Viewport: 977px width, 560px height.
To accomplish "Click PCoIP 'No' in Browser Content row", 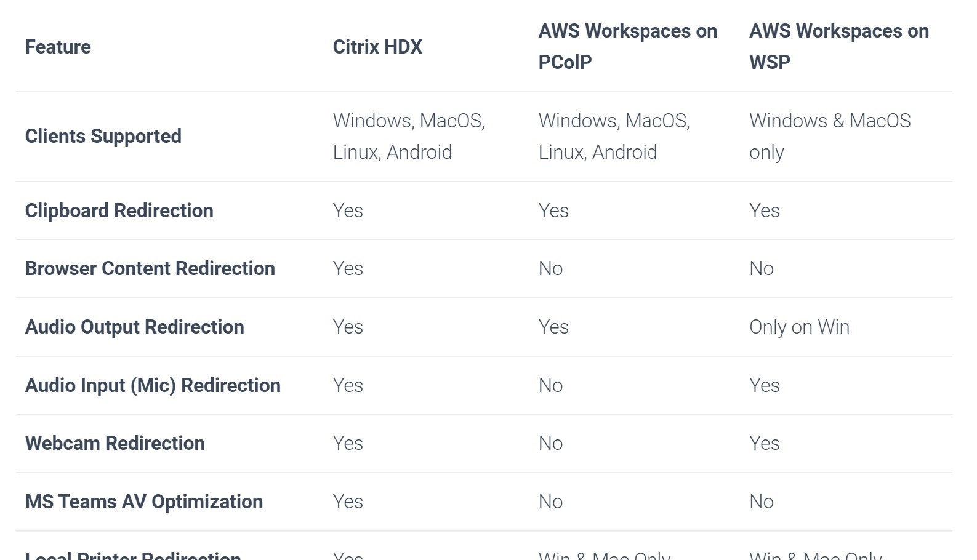I will (550, 268).
